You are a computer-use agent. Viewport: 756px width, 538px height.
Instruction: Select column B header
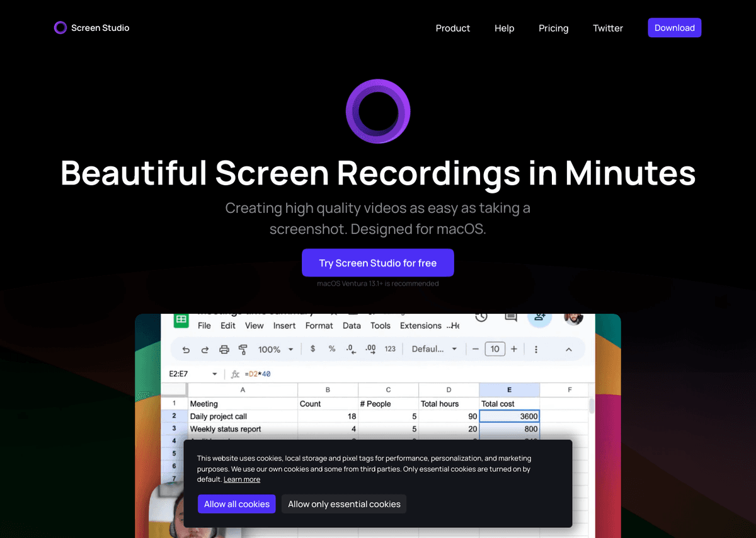[328, 390]
